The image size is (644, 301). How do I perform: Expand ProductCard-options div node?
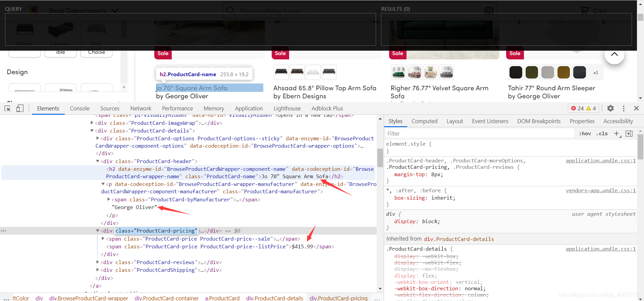tap(98, 138)
